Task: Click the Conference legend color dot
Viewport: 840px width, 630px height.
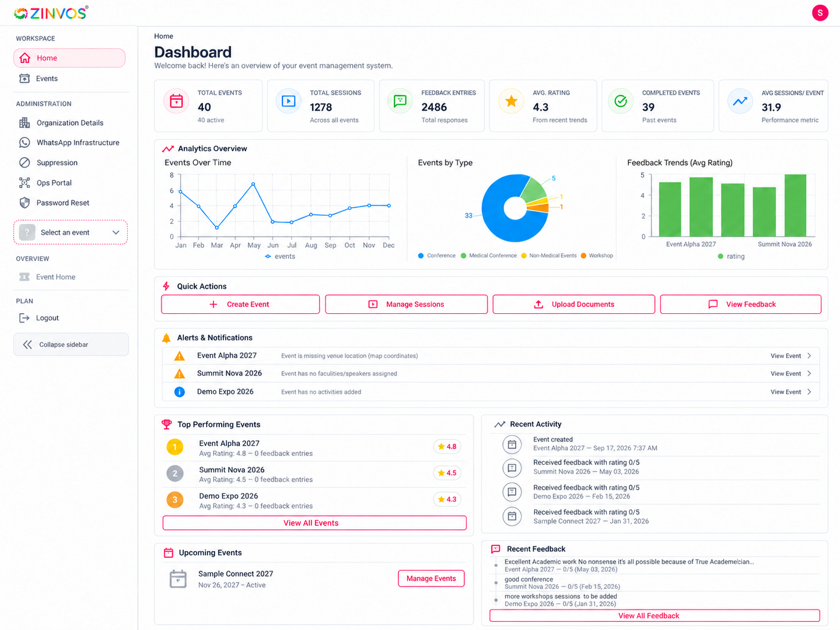Action: (421, 256)
